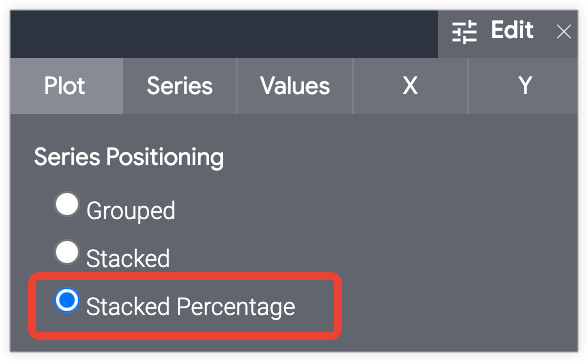Screen dimensions: 588x362
Task: Click empty panel area right of Stacked Percentage box
Action: tap(459, 306)
